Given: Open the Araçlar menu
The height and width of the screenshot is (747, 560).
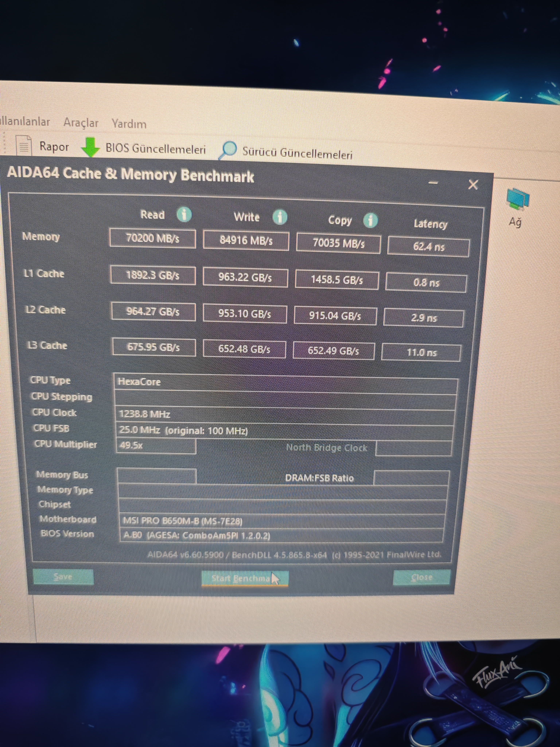Looking at the screenshot, I should (x=81, y=123).
